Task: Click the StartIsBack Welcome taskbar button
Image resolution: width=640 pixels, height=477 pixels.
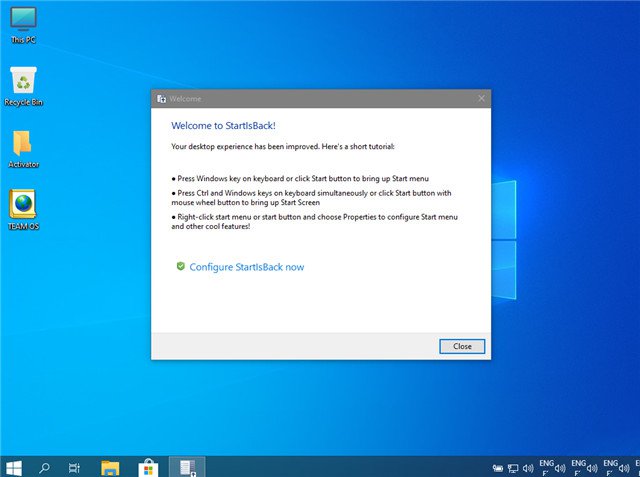Action: 187,467
